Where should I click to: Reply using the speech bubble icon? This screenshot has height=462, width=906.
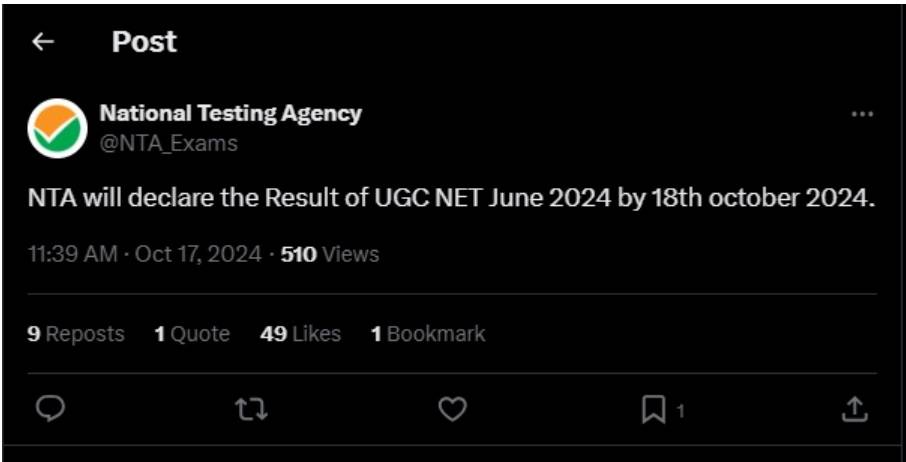[50, 408]
